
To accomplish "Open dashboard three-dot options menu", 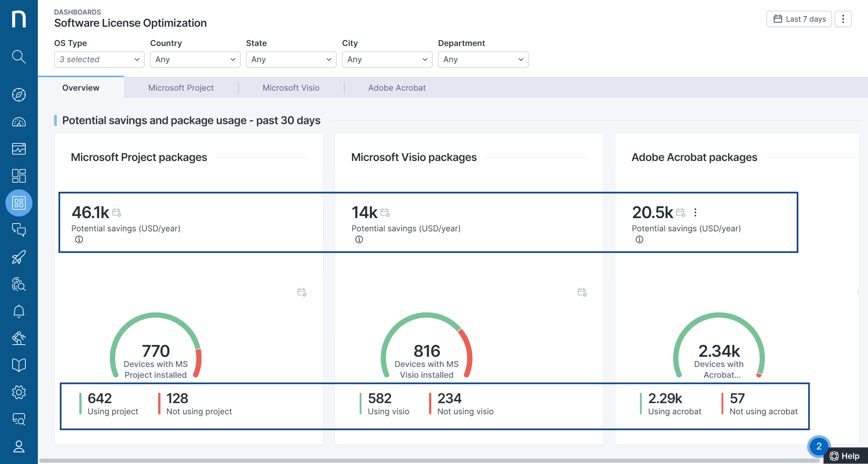I will 843,19.
